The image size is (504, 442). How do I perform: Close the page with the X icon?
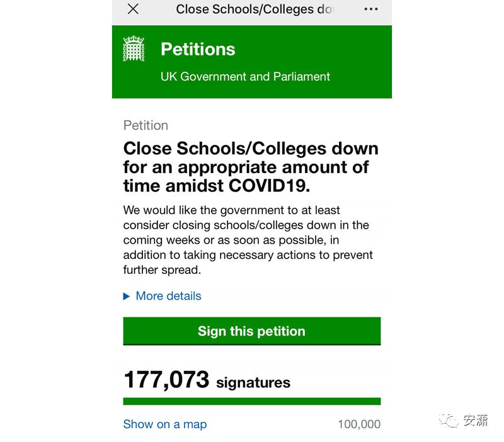click(x=133, y=9)
